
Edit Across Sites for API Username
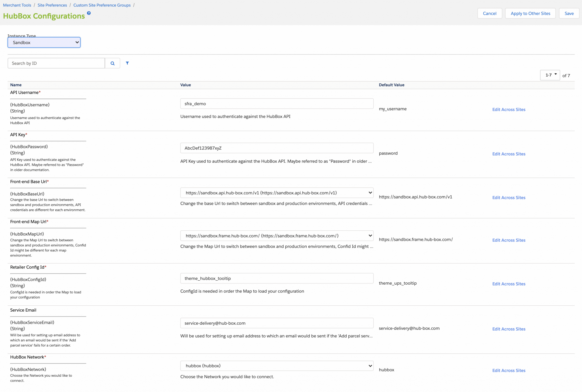pyautogui.click(x=509, y=110)
